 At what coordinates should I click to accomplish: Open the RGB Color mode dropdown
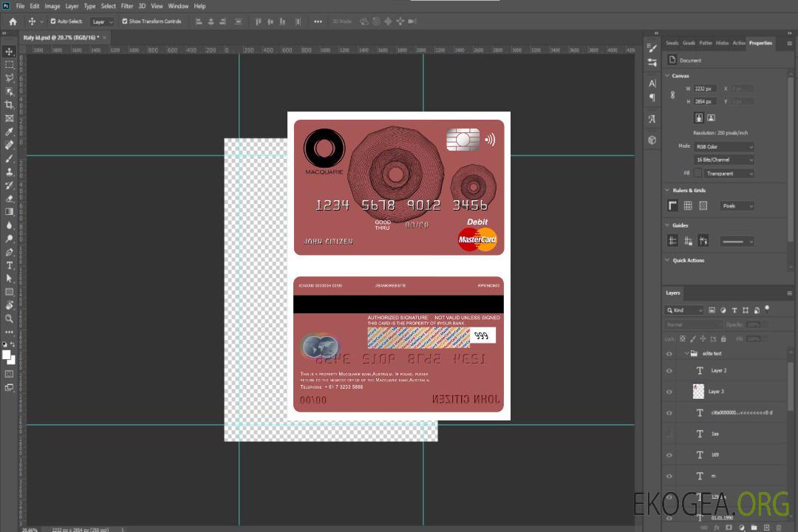tap(724, 146)
